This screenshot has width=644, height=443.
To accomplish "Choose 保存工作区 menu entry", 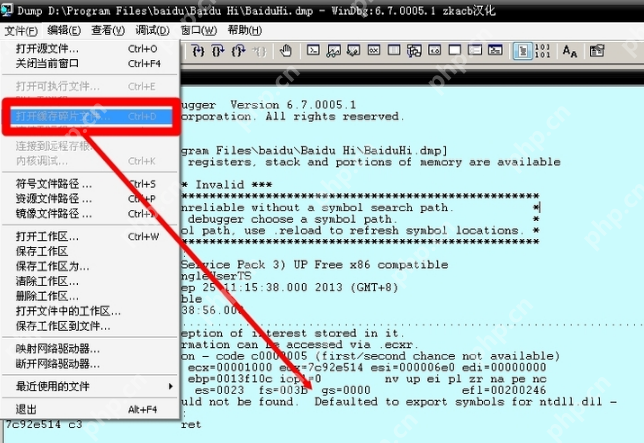I will [x=90, y=251].
